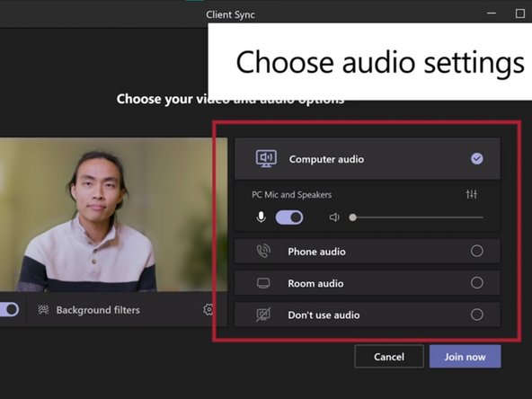Select the Don't use audio radio button
This screenshot has width=532, height=399.
tap(476, 315)
